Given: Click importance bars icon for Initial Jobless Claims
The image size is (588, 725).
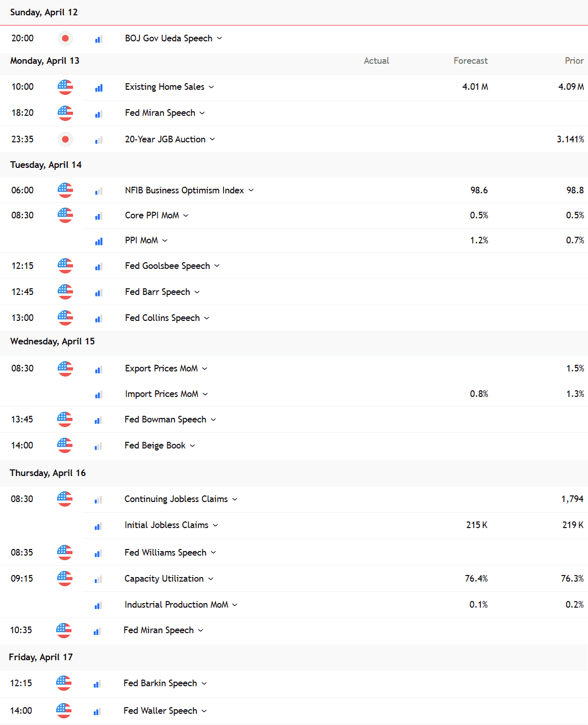Looking at the screenshot, I should (x=98, y=526).
